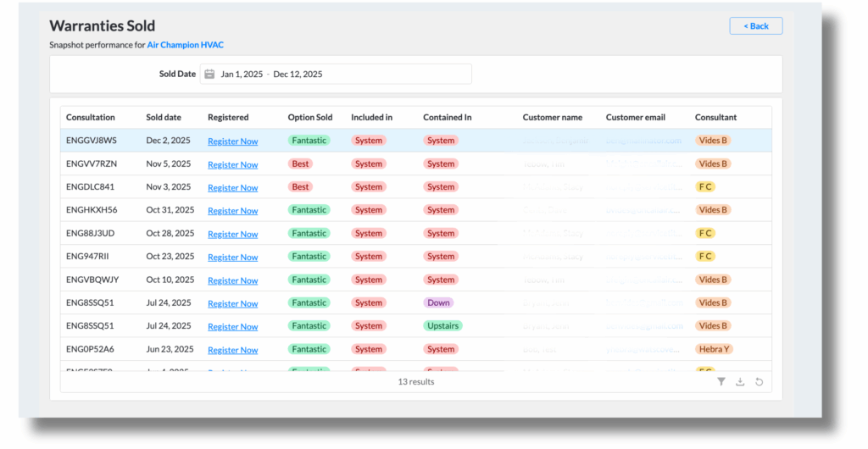Click the refresh icon in table footer
The width and height of the screenshot is (868, 449).
pyautogui.click(x=759, y=382)
